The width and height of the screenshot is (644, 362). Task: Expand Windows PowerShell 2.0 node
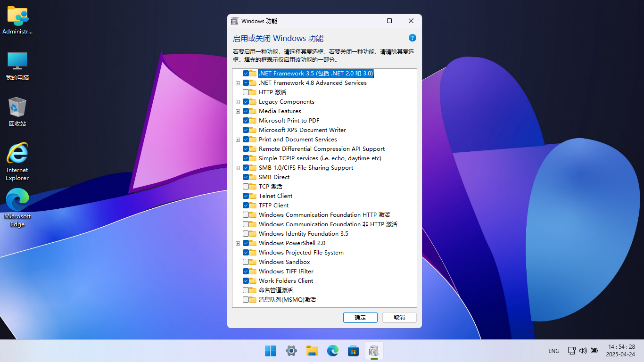(238, 243)
